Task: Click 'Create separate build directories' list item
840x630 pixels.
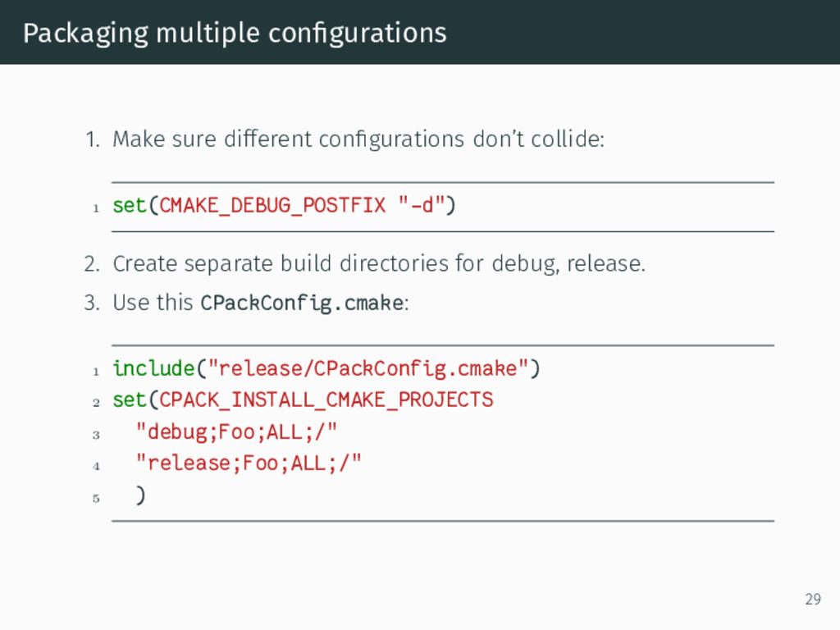Action: coord(379,264)
